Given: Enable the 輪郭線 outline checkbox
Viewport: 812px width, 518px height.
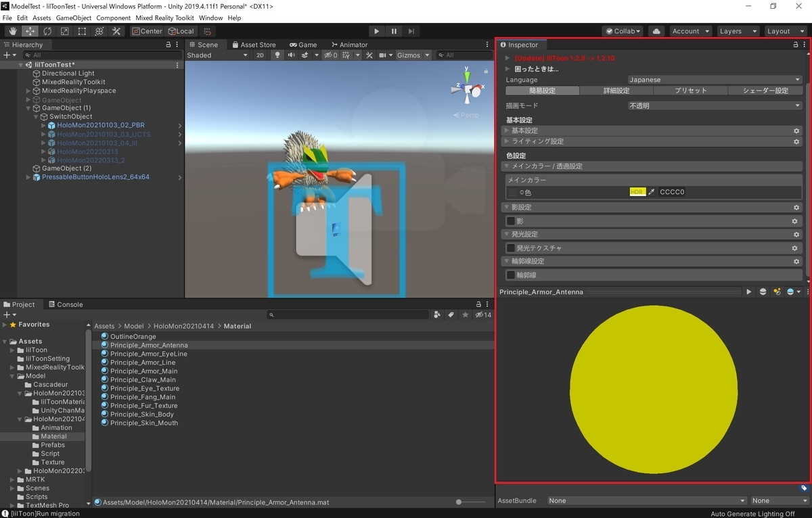Looking at the screenshot, I should 511,275.
